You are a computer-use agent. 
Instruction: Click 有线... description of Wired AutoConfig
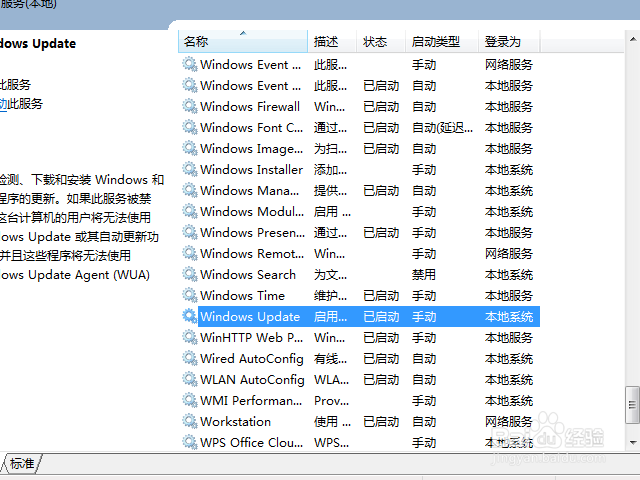(x=331, y=359)
